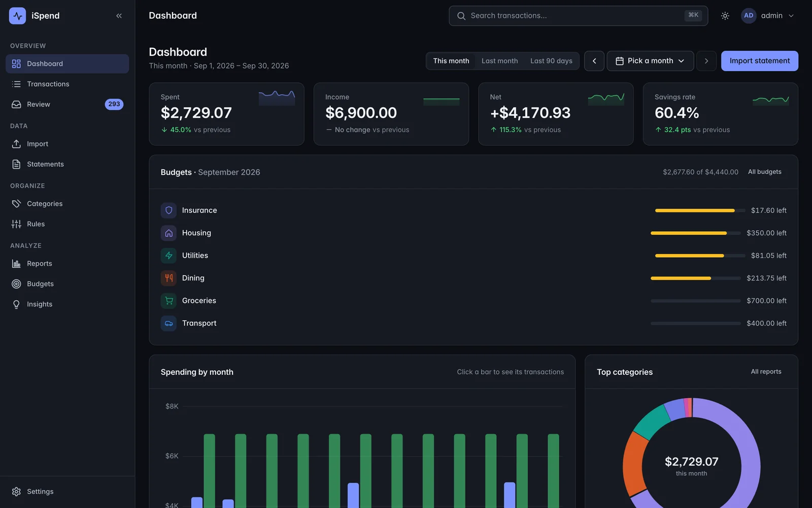This screenshot has width=812, height=508.
Task: Go to the previous month arrow
Action: [594, 61]
